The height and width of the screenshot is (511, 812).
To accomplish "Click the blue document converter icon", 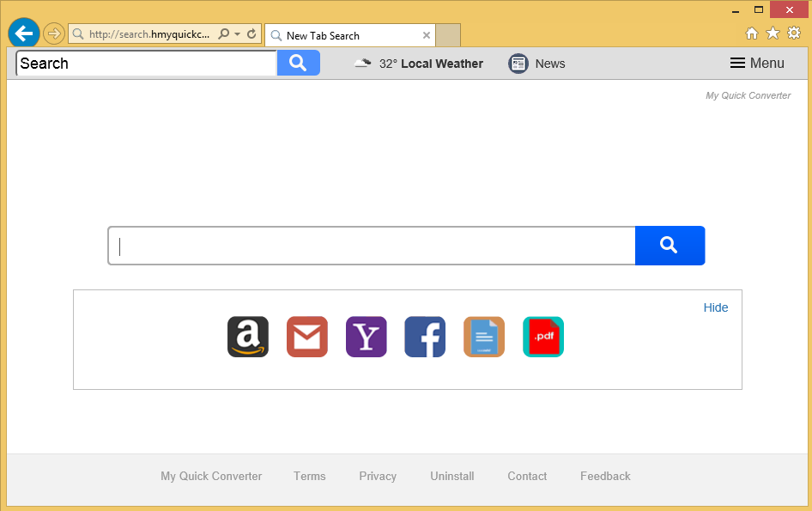I will pyautogui.click(x=484, y=337).
